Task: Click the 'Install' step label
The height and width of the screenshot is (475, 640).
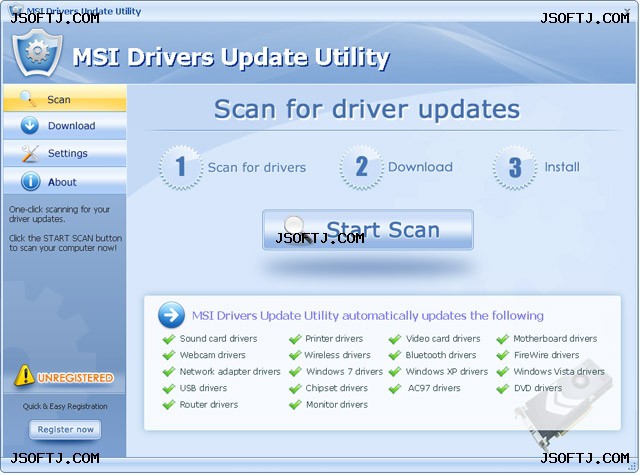Action: coord(562,167)
